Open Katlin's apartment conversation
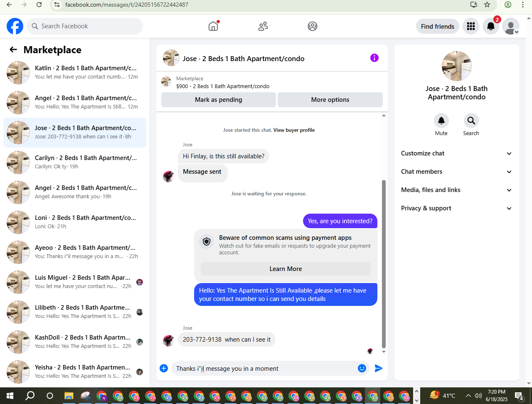The image size is (532, 404). 75,73
